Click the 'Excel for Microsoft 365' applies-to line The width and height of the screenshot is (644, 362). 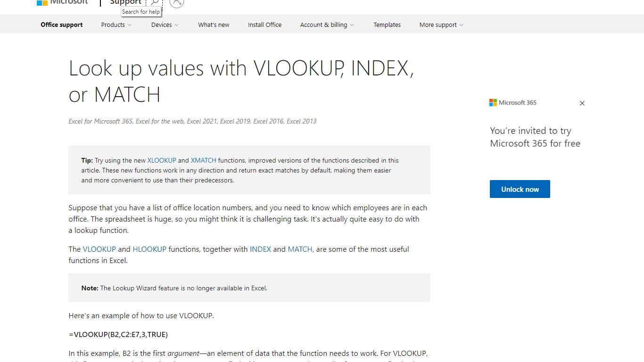192,121
